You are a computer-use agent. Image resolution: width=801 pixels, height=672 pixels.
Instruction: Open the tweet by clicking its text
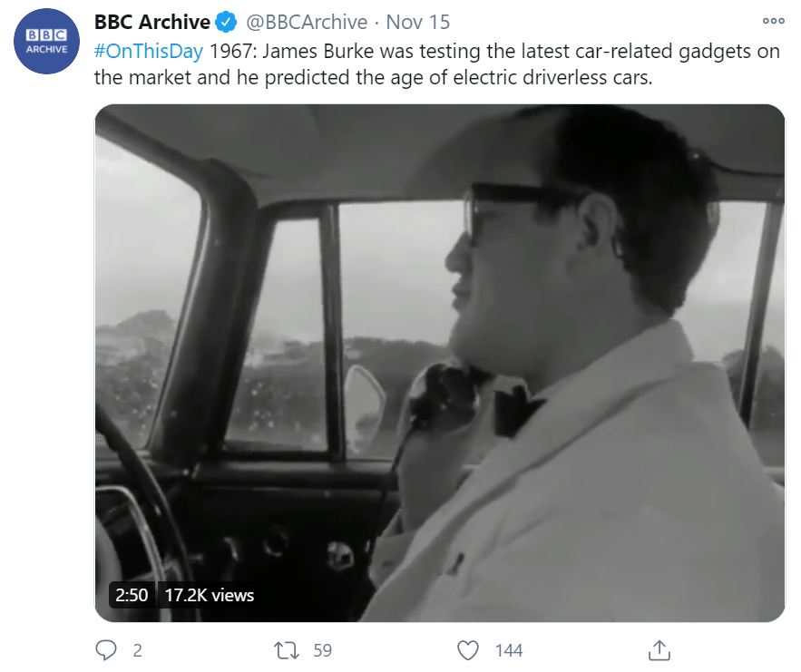pos(436,65)
